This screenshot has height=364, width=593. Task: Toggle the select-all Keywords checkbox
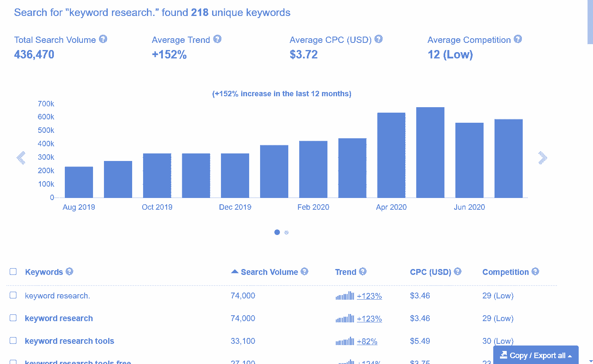coord(13,272)
